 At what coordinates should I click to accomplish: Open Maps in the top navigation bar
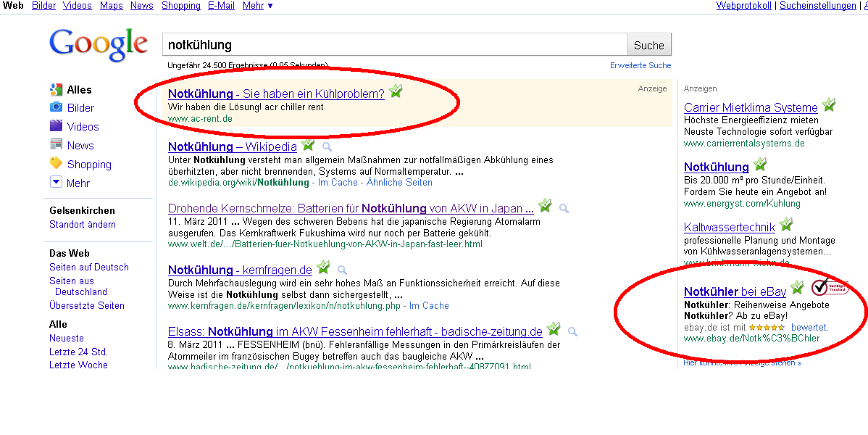(x=112, y=6)
